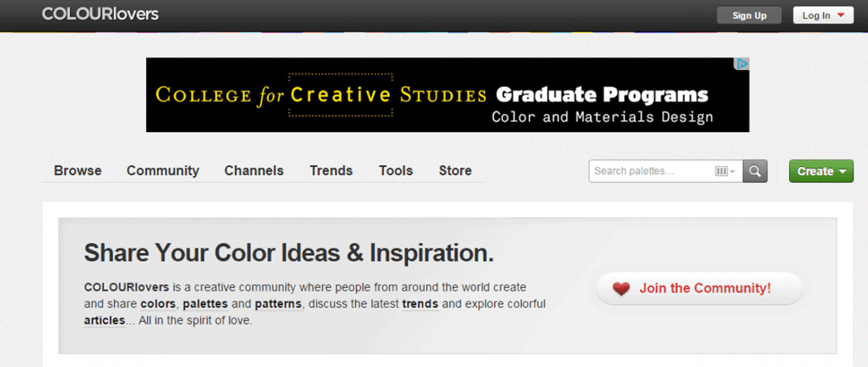Image resolution: width=868 pixels, height=367 pixels.
Task: Open the Channels menu
Action: tap(254, 170)
